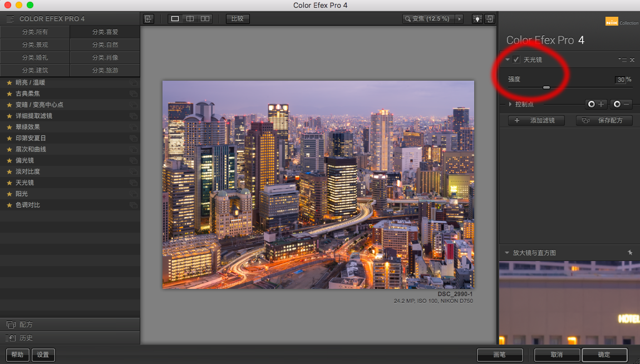Collapse the 放大镜与直方图 panel
This screenshot has width=640, height=364.
point(507,253)
